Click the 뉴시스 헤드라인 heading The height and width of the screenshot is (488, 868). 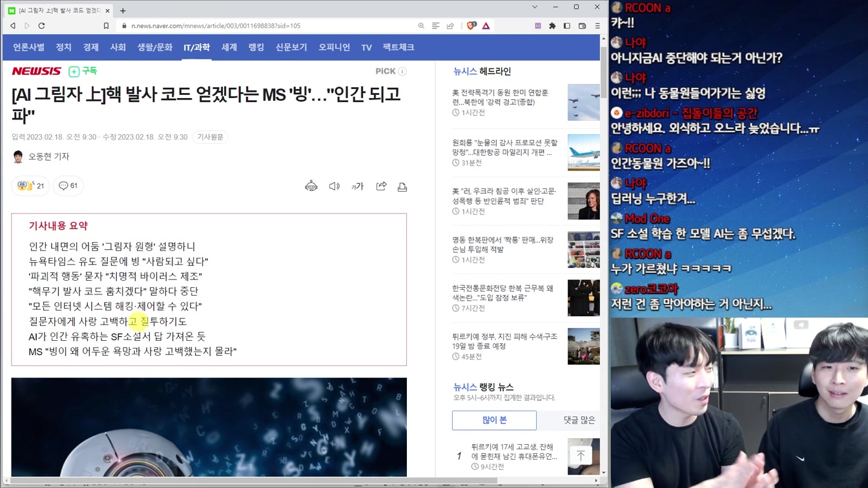click(482, 72)
